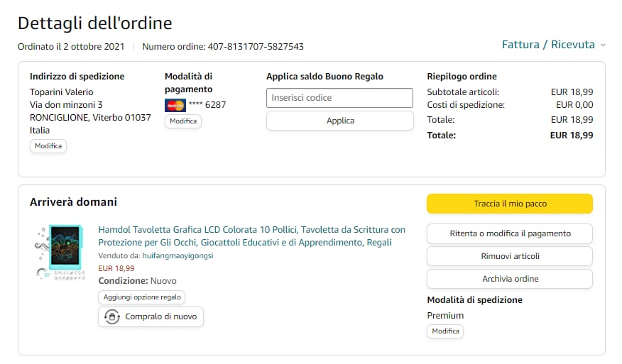Click the Rimuovi articoli button

pos(509,256)
